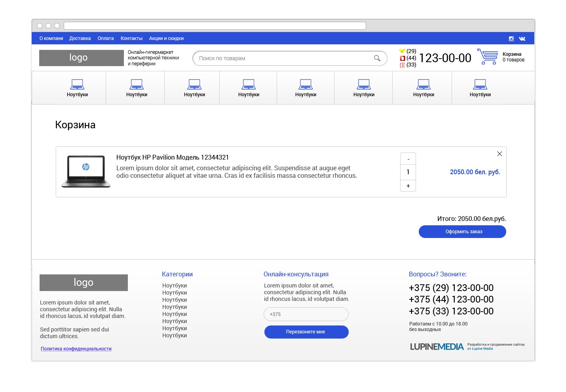Decrease quantity with the minus button
Screen dimensions: 566x392
(408, 159)
